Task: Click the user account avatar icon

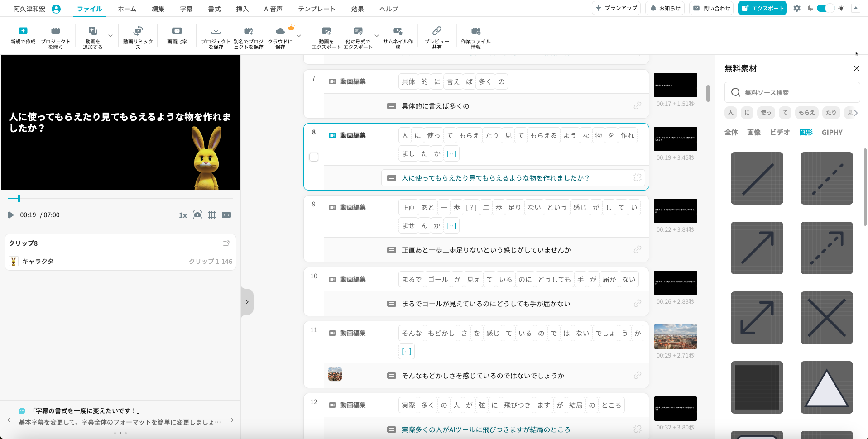Action: click(x=56, y=9)
